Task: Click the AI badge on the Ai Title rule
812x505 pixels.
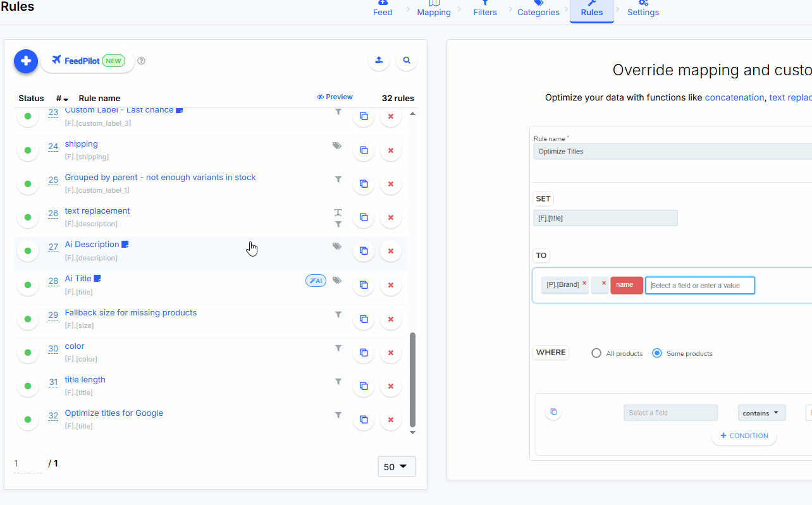Action: 315,280
